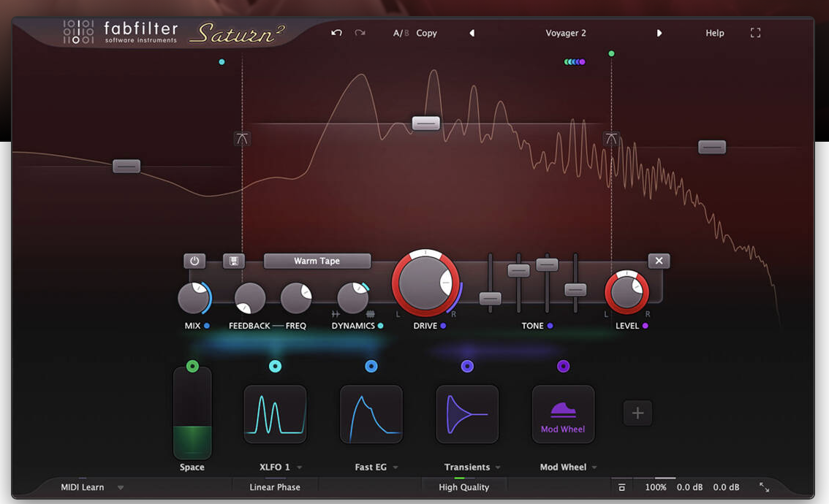Image resolution: width=829 pixels, height=504 pixels.
Task: Click the large Drive knob
Action: tap(425, 283)
